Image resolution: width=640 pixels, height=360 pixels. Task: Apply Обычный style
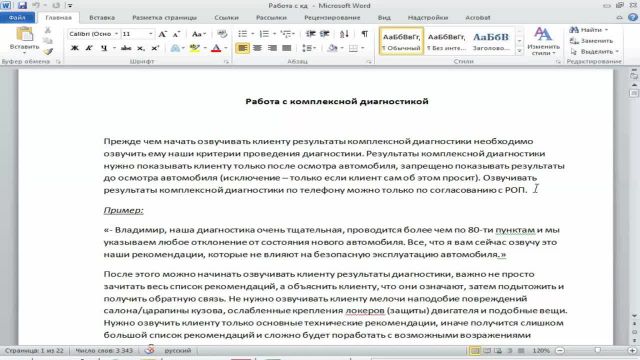pos(401,41)
